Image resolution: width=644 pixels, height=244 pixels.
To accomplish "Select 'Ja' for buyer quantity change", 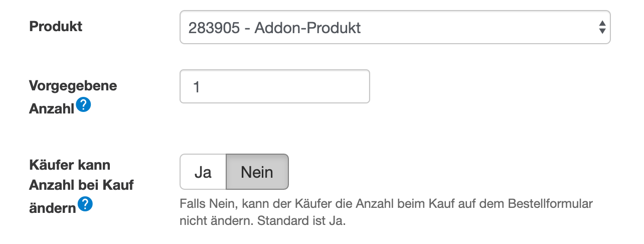I will [x=203, y=172].
